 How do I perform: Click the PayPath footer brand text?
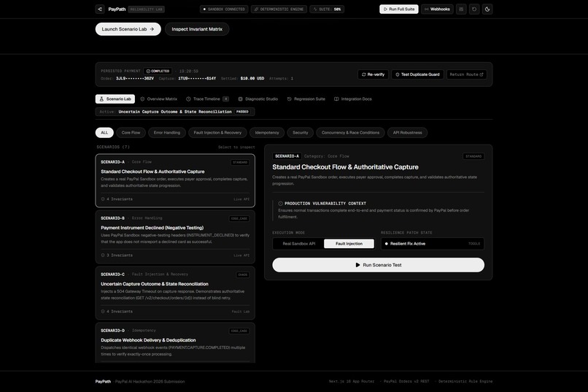coord(103,382)
